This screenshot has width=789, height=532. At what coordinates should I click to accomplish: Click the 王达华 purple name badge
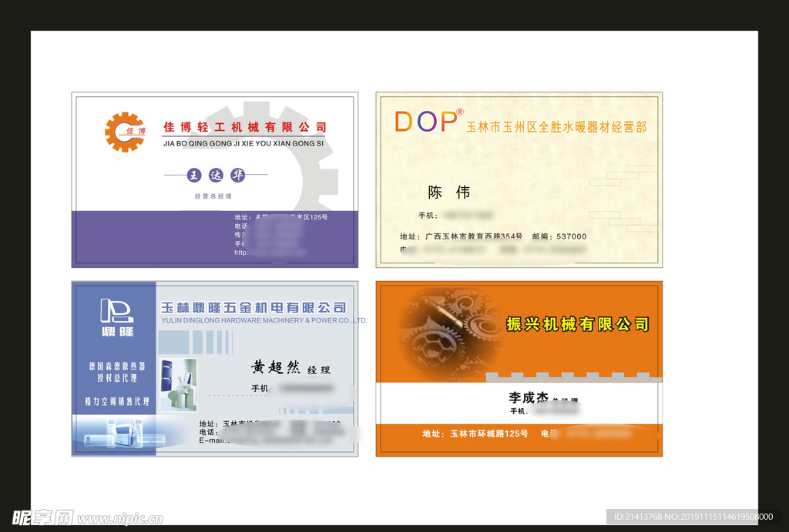pyautogui.click(x=216, y=175)
